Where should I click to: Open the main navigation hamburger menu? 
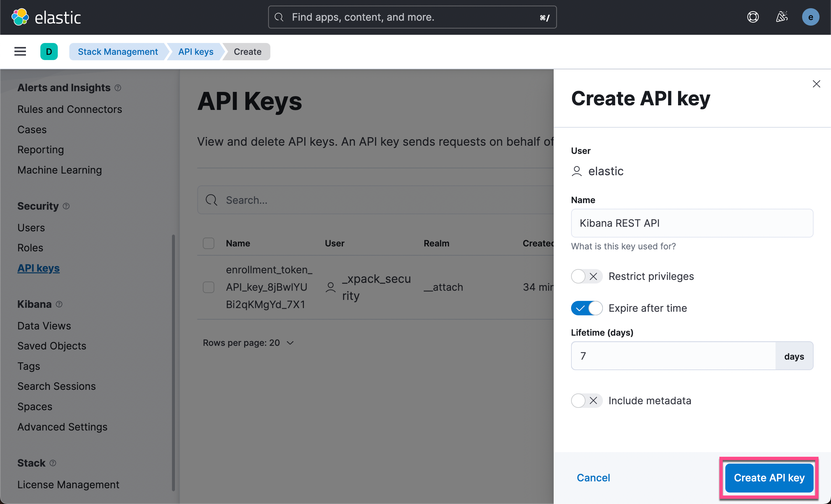tap(20, 51)
